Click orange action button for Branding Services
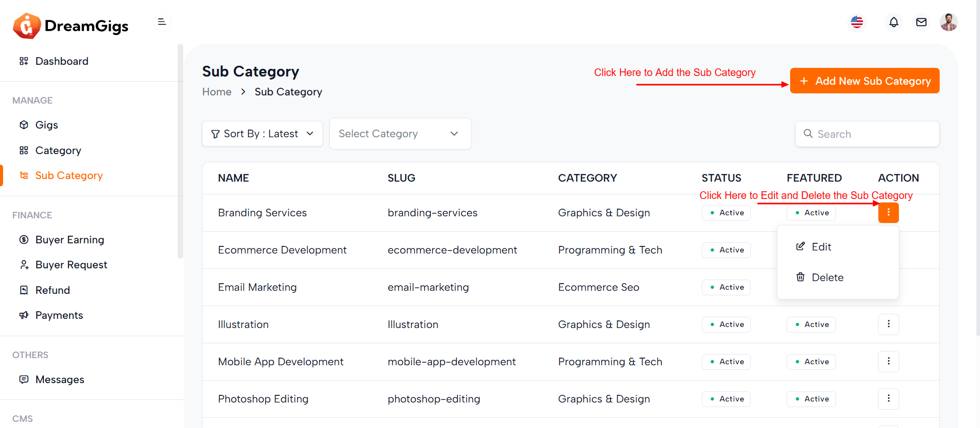This screenshot has height=428, width=980. pyautogui.click(x=888, y=213)
